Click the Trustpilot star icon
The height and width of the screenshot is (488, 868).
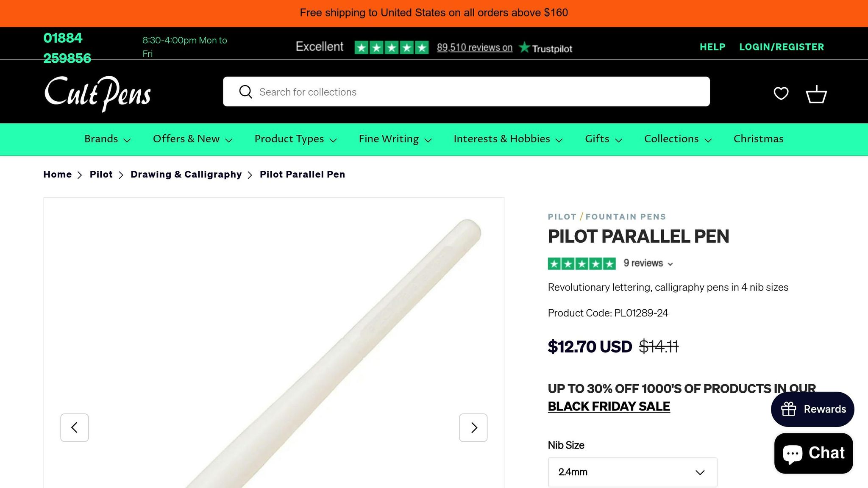(525, 47)
